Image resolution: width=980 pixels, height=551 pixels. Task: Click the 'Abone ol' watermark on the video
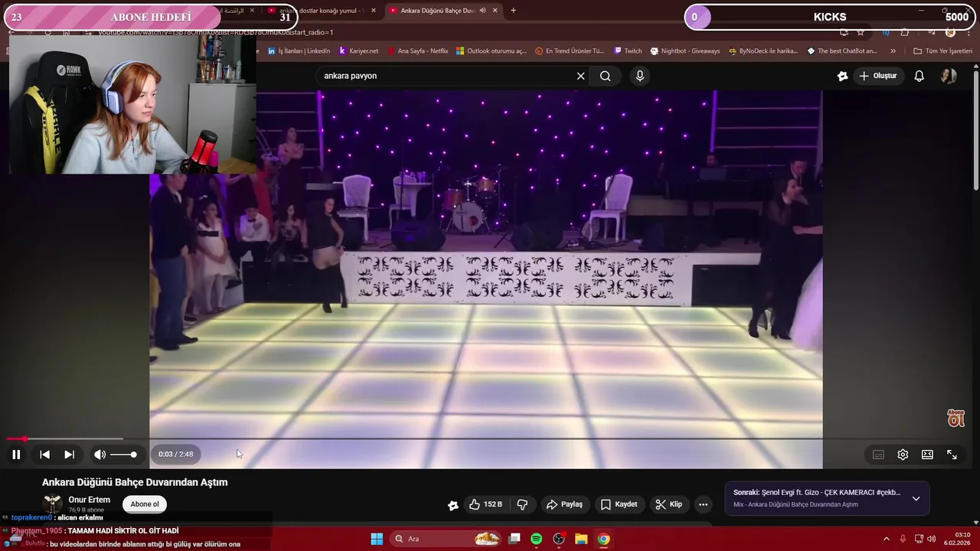click(x=955, y=418)
